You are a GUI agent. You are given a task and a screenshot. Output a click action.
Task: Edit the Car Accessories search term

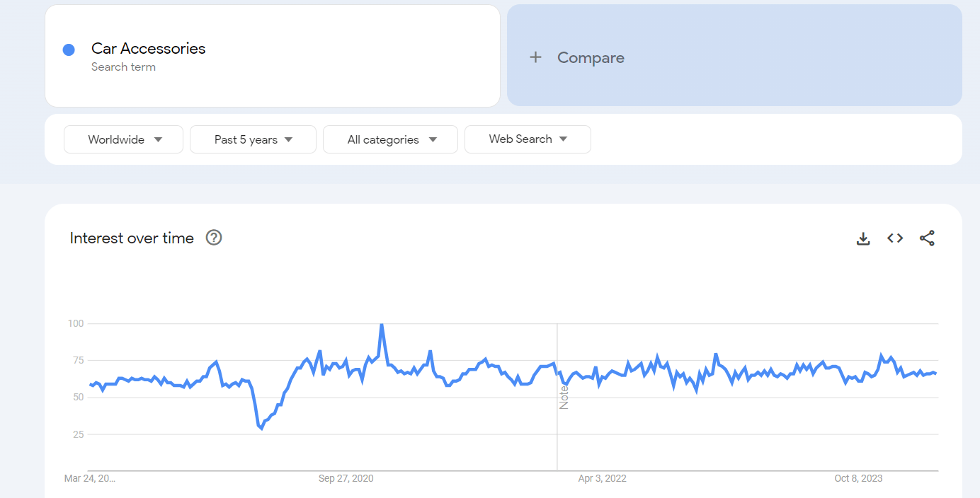coord(148,48)
